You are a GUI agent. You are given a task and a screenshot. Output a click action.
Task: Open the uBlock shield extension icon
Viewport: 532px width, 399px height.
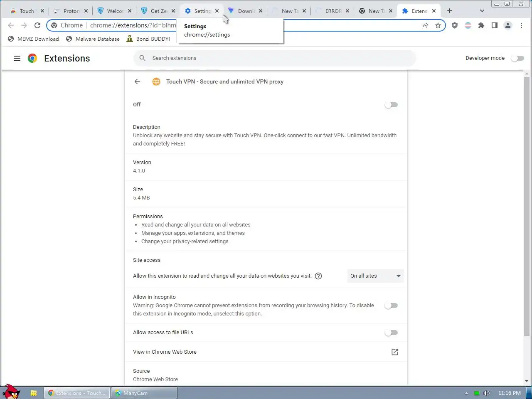point(455,25)
